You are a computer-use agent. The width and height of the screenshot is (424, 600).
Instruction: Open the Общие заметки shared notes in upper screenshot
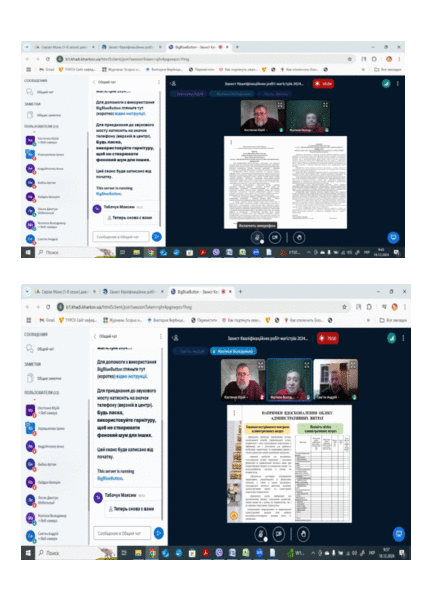point(43,115)
